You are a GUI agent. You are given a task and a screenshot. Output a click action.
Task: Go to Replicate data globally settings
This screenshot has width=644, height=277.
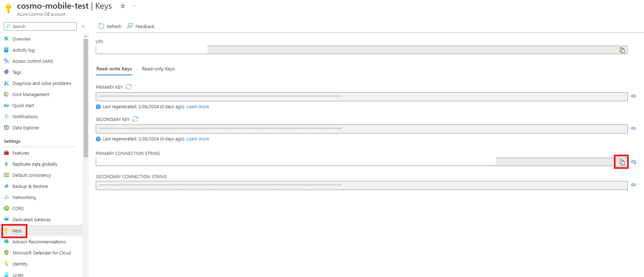(35, 164)
